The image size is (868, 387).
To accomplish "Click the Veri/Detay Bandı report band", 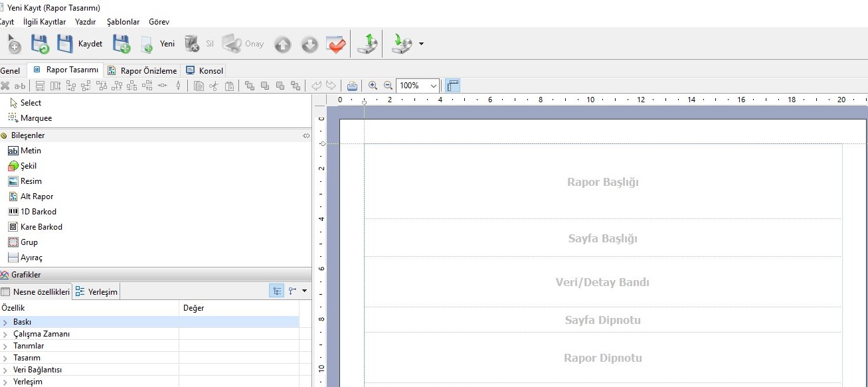I will coord(602,282).
